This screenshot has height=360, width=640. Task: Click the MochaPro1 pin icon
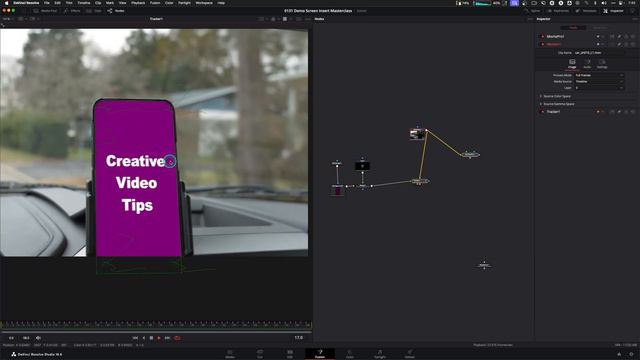point(619,36)
